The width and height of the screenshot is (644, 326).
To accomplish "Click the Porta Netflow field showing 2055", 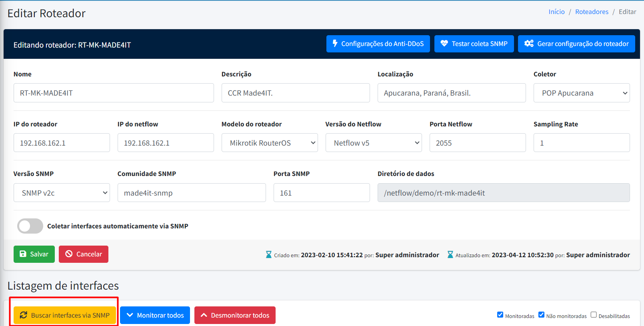I will [x=478, y=143].
